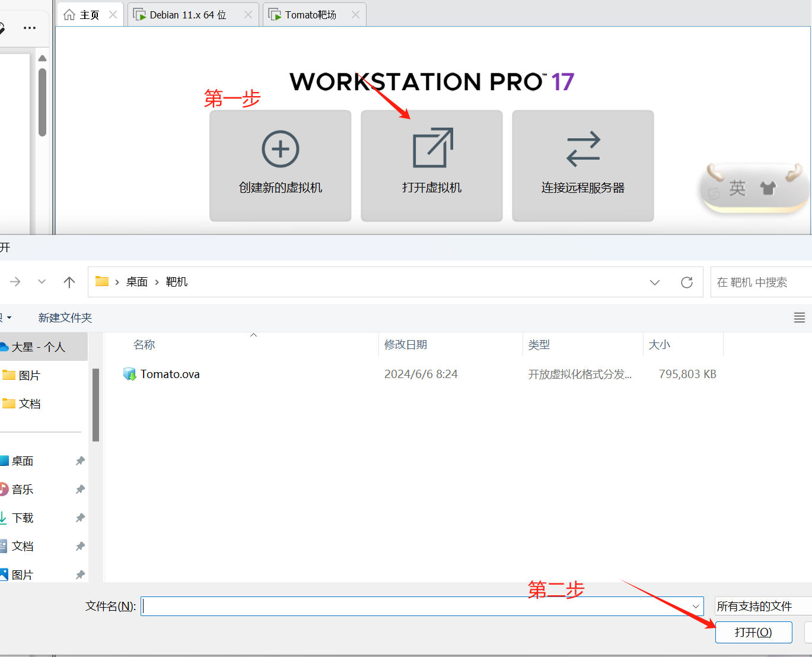Click the pin icon next to 桌面

pyautogui.click(x=80, y=461)
